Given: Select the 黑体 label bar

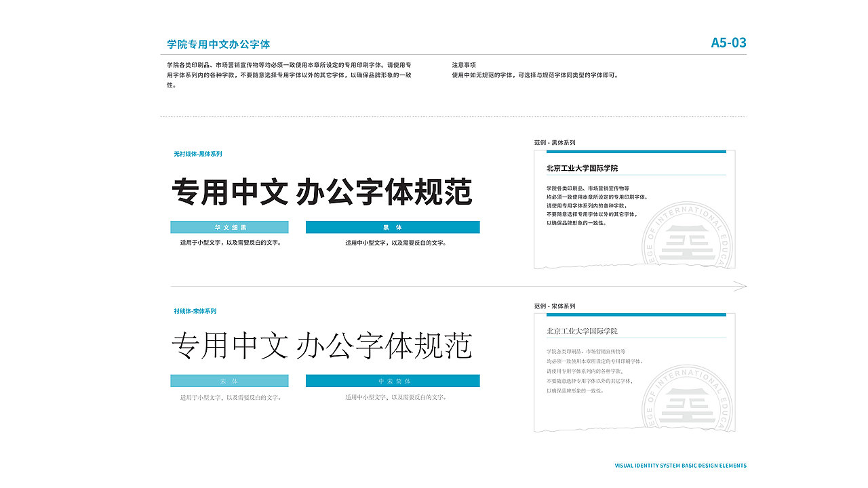Looking at the screenshot, I should (393, 227).
